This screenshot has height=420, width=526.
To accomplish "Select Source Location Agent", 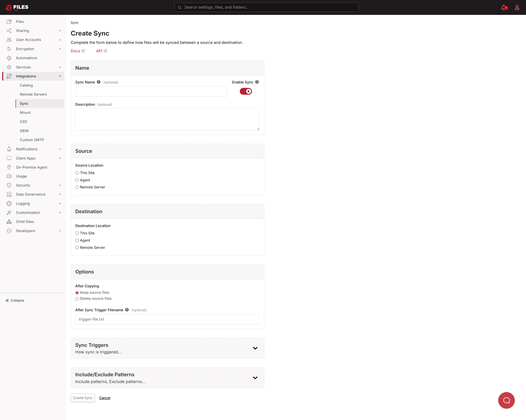I will (x=77, y=180).
